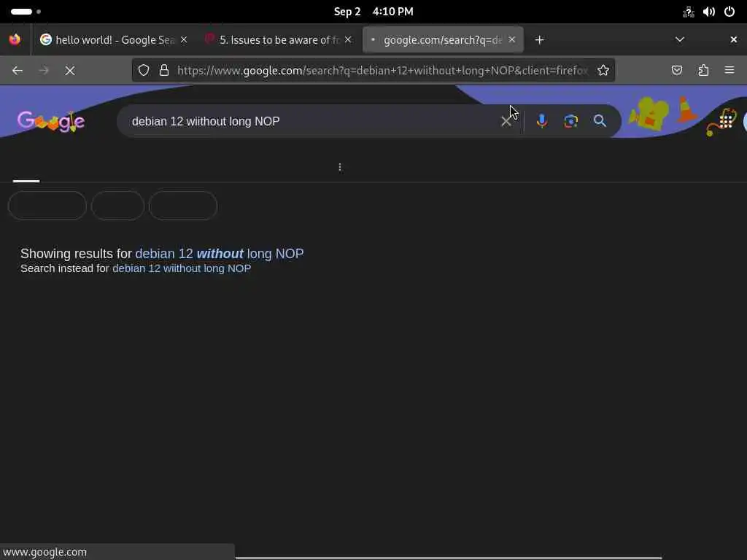Click the horizontal scrollbar at bottom

click(449, 558)
